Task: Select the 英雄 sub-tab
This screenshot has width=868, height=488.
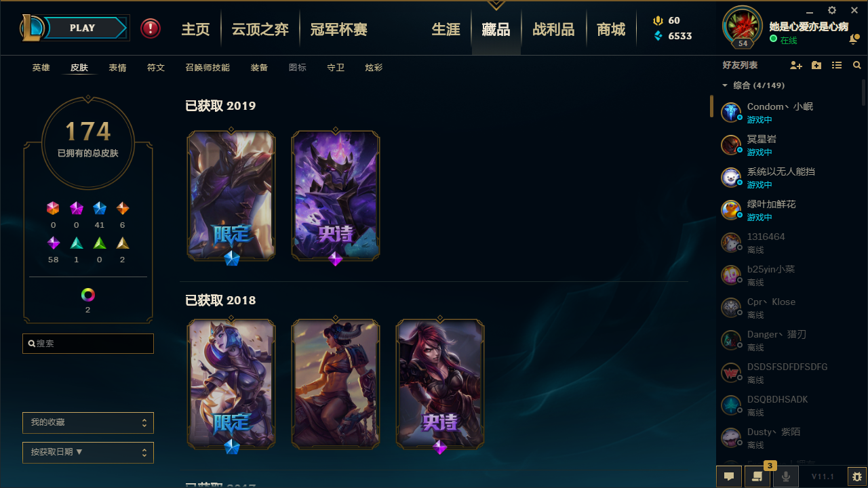Action: pyautogui.click(x=41, y=68)
